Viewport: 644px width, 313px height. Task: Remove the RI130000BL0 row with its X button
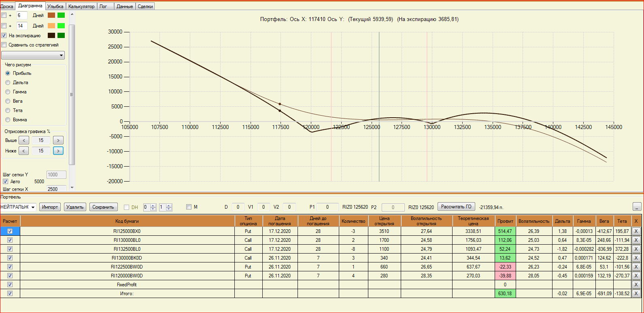click(636, 240)
